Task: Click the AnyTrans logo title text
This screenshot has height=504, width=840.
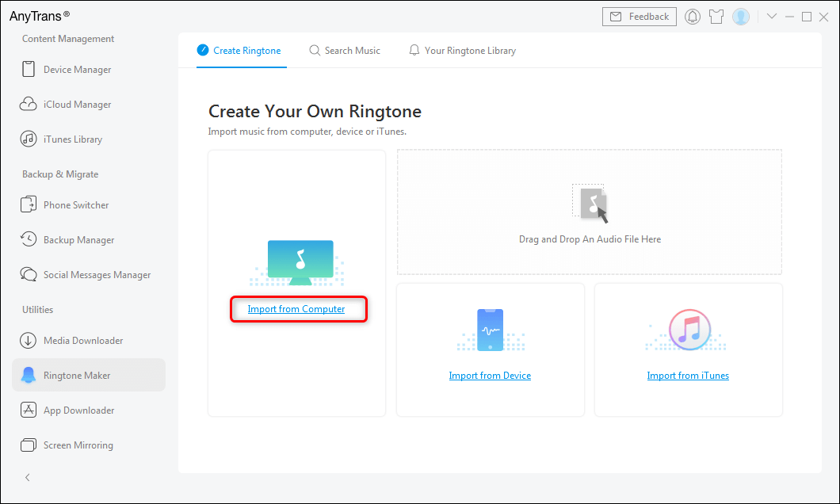Action: point(40,16)
